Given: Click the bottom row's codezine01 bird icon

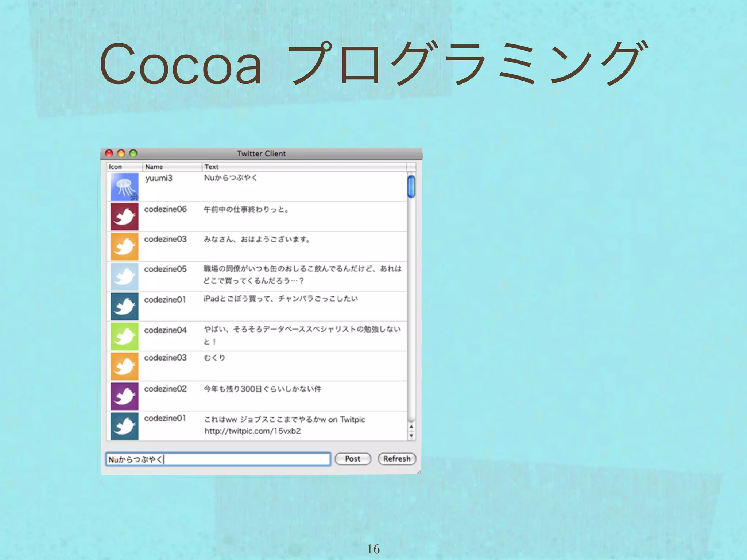Looking at the screenshot, I should 124,426.
